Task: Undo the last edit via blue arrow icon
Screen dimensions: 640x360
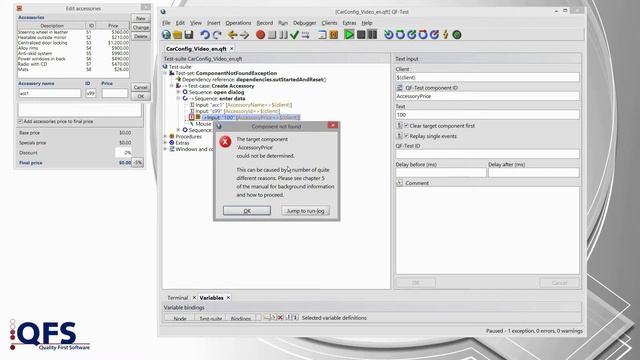Action: 205,35
